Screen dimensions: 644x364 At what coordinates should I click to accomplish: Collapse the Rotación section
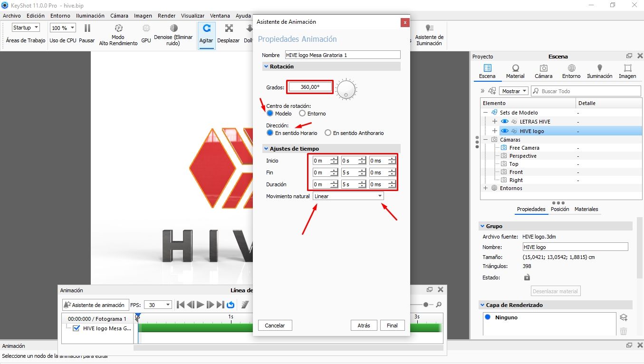[x=266, y=67]
